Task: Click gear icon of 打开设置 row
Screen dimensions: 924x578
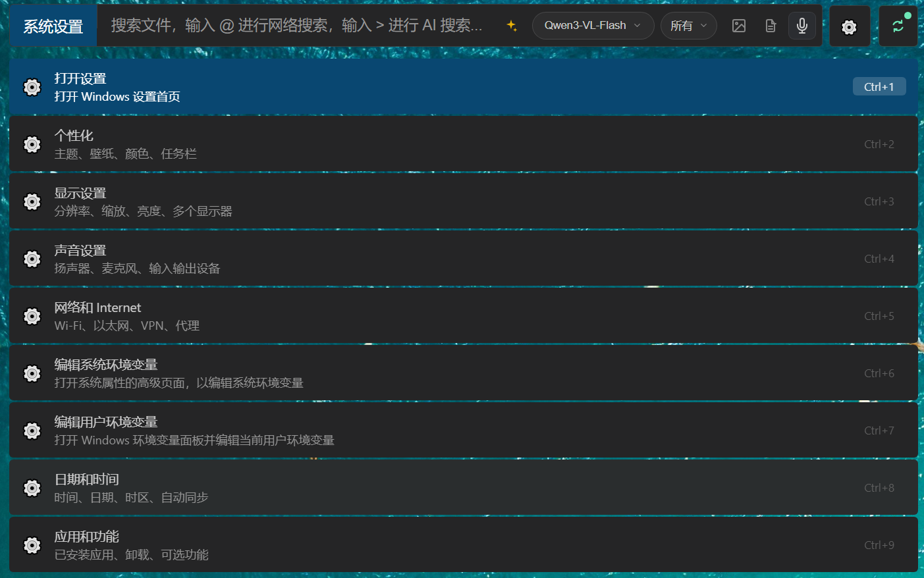Action: [x=32, y=87]
